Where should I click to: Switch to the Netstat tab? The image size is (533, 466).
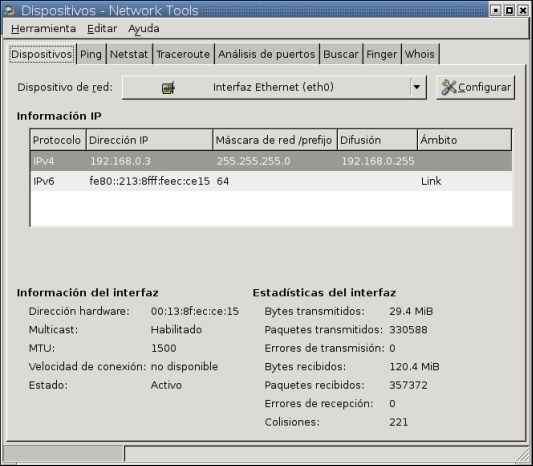tap(129, 54)
